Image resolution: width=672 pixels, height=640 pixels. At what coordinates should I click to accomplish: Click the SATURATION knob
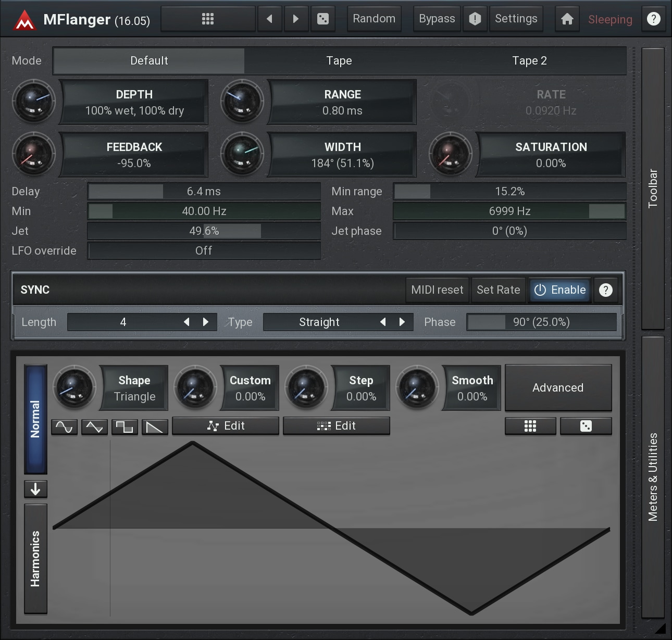[451, 154]
